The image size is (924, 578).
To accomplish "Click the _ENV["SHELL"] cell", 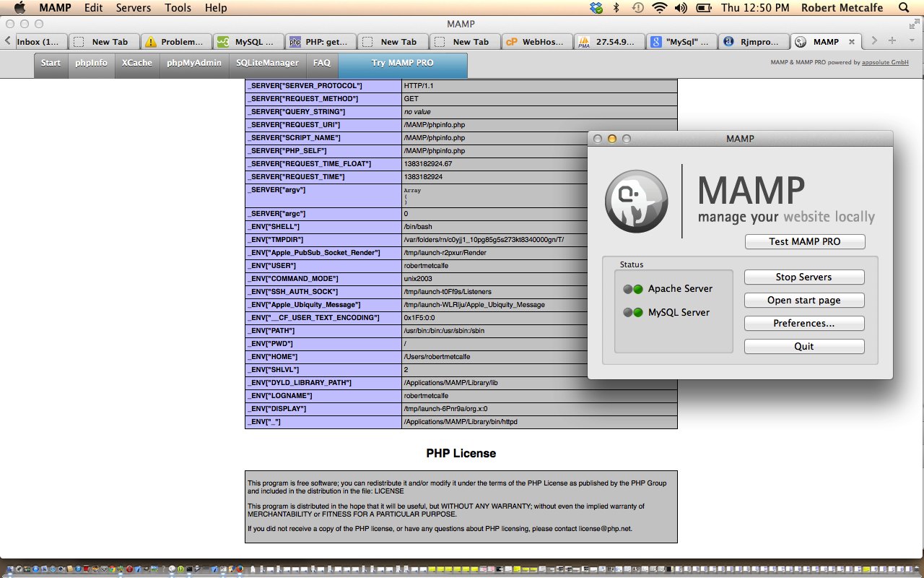I will 323,227.
